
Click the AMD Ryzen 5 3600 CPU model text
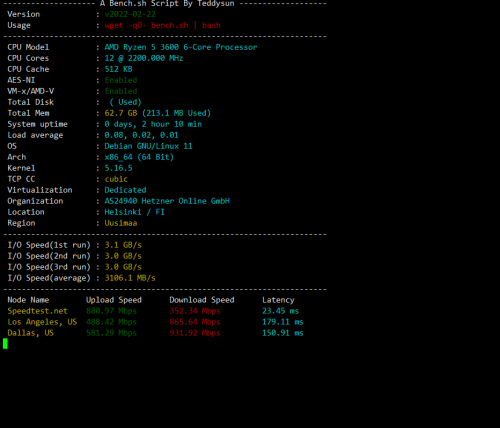(x=181, y=47)
